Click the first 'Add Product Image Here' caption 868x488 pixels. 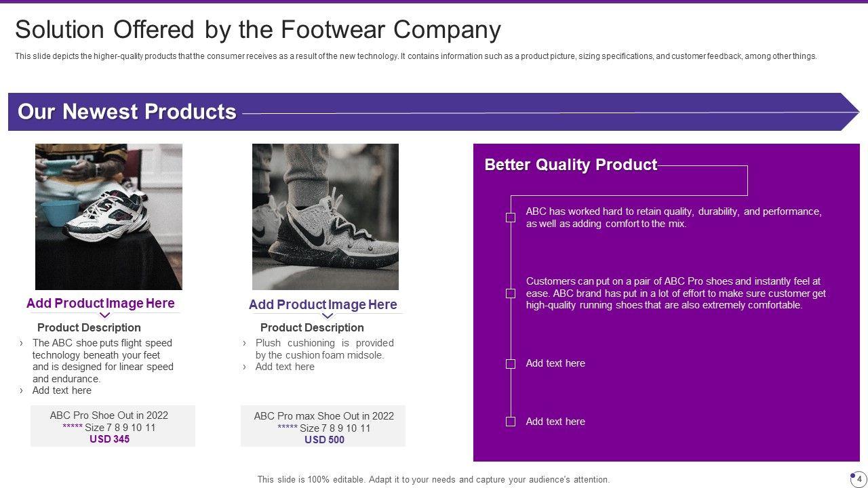100,303
